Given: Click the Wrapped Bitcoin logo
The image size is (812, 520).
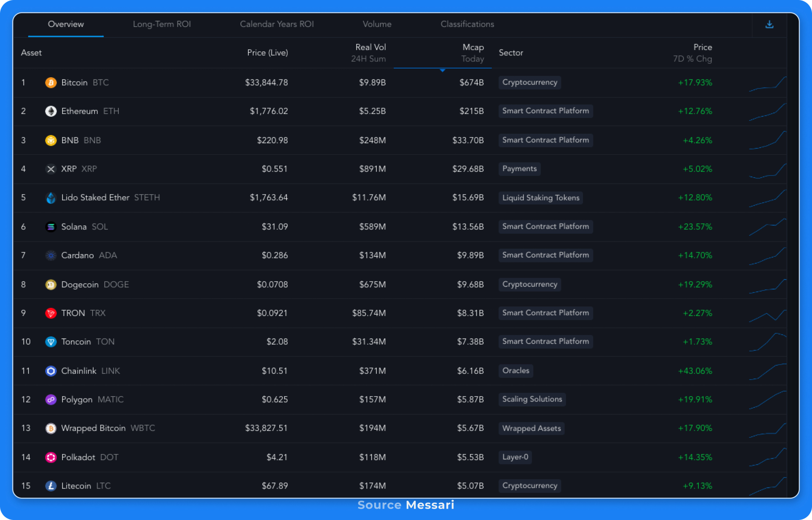Looking at the screenshot, I should [51, 428].
